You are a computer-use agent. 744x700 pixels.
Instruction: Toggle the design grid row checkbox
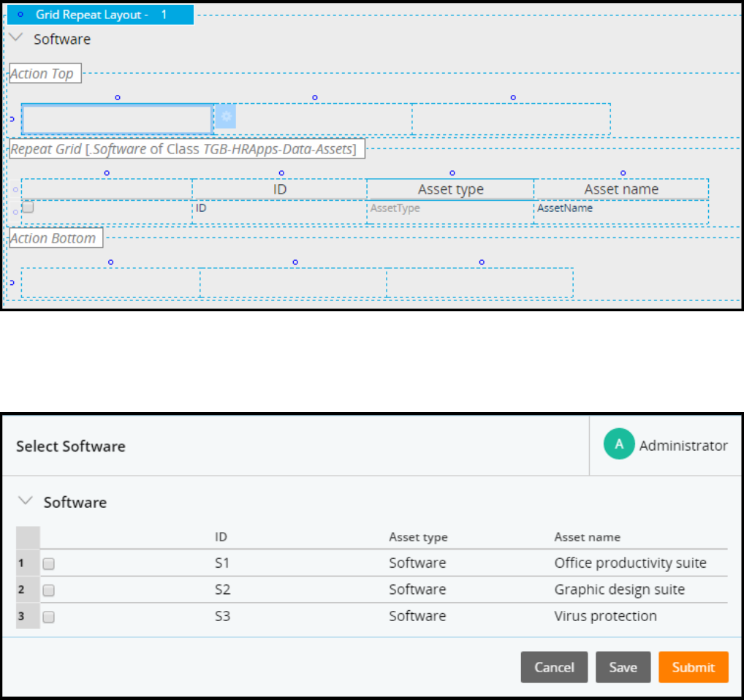coord(29,208)
